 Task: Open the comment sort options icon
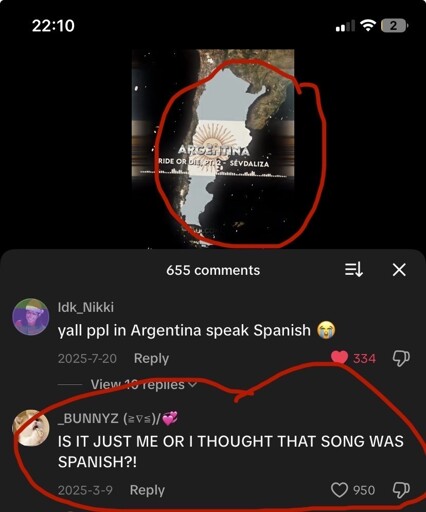(353, 269)
